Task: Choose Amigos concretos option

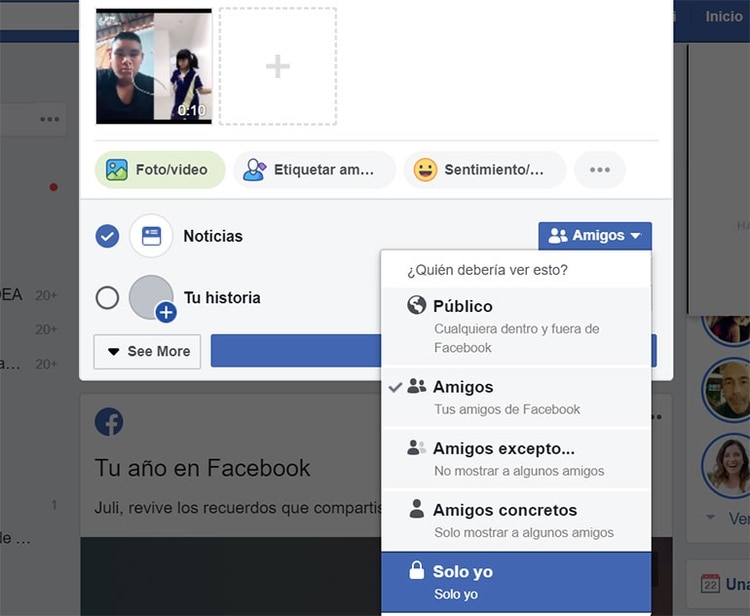Action: tap(517, 521)
